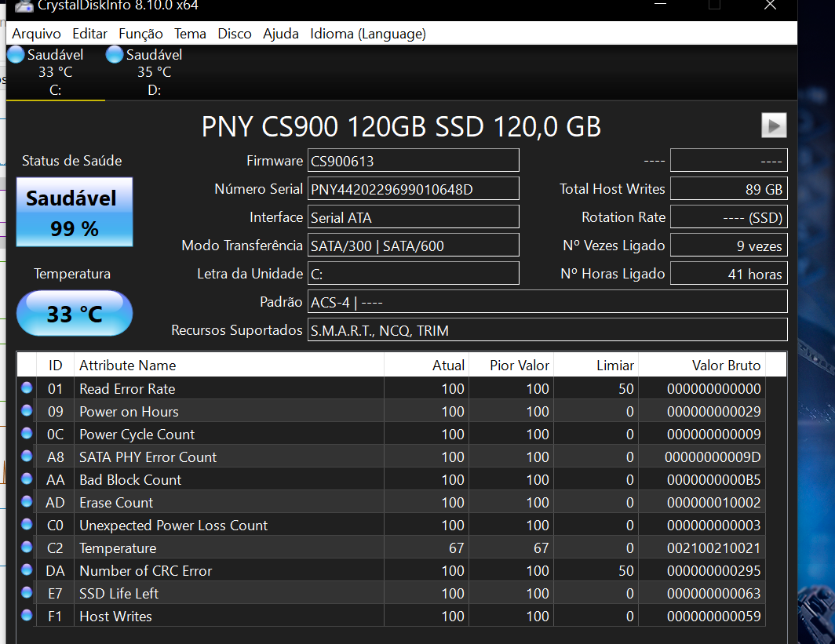
Task: Select the Erase Count attribute name
Action: 116,503
